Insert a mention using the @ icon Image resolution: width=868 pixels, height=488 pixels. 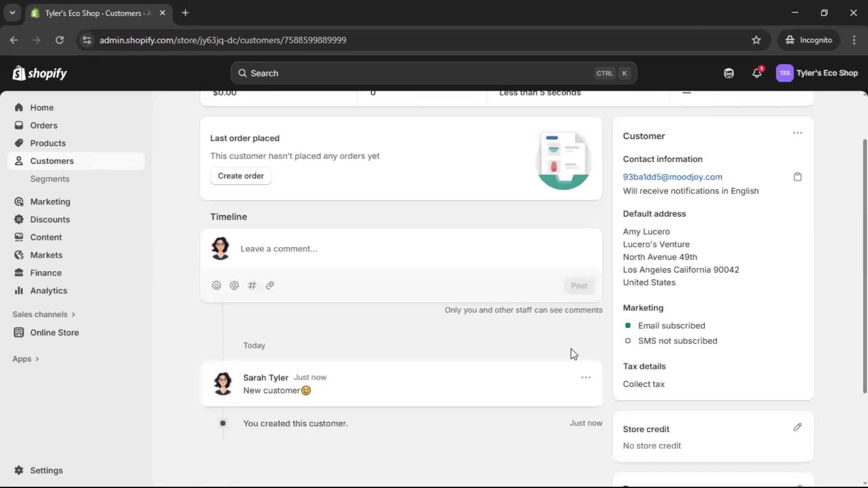234,286
